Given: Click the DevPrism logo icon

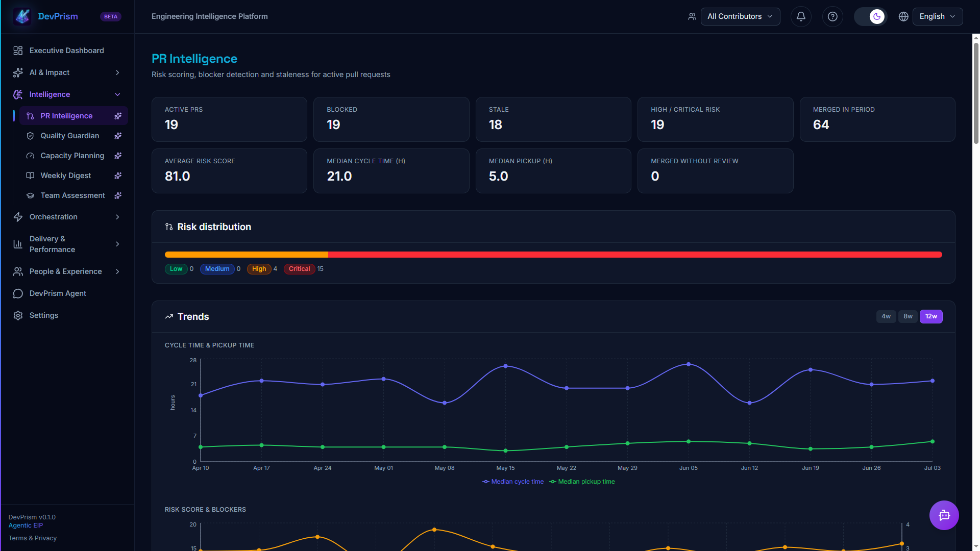Looking at the screenshot, I should pos(22,16).
